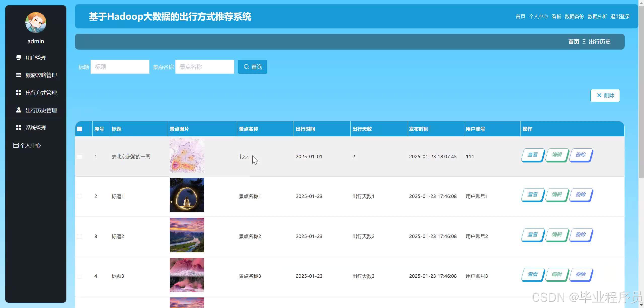The width and height of the screenshot is (644, 308).
Task: Open 系统管理 menu
Action: point(36,128)
